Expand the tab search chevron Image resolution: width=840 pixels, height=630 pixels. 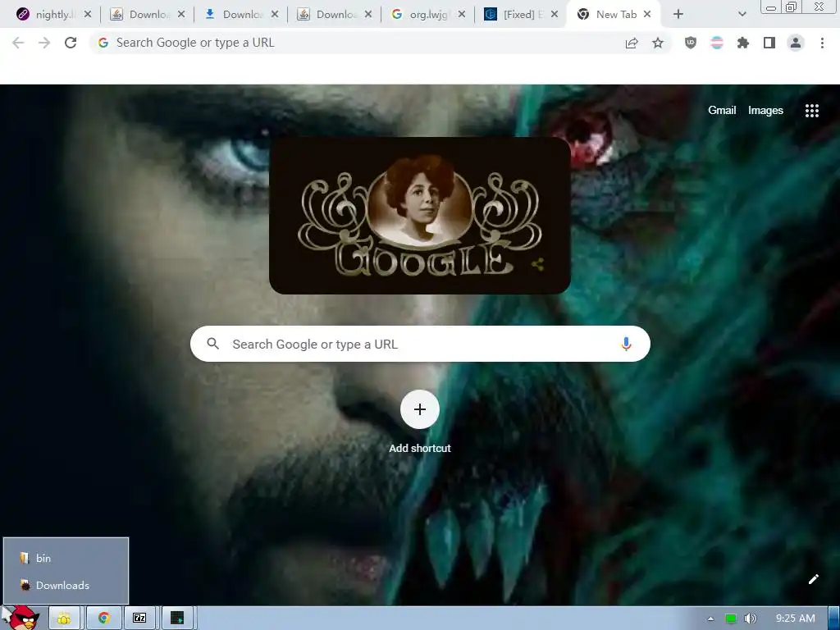click(x=742, y=15)
